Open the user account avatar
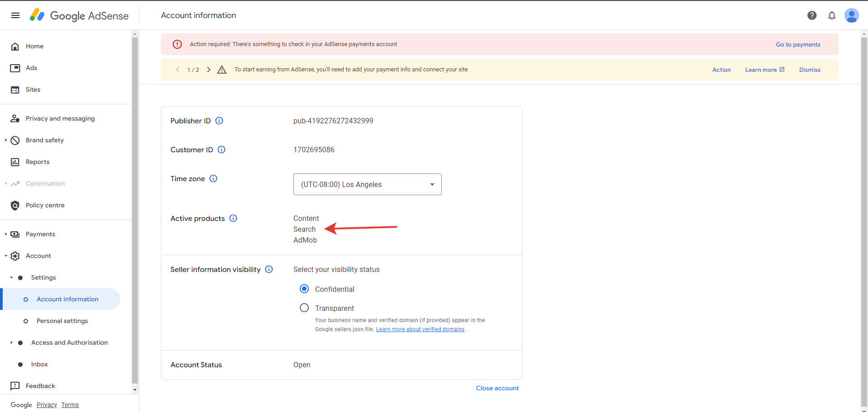The height and width of the screenshot is (412, 868). pos(852,15)
